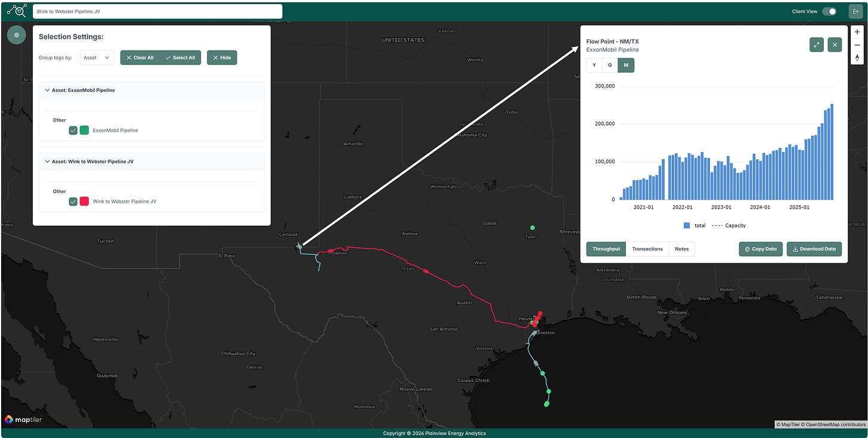This screenshot has width=868, height=438.
Task: Click the search field containing Wink to Webster Pipeline JV
Action: [x=157, y=11]
